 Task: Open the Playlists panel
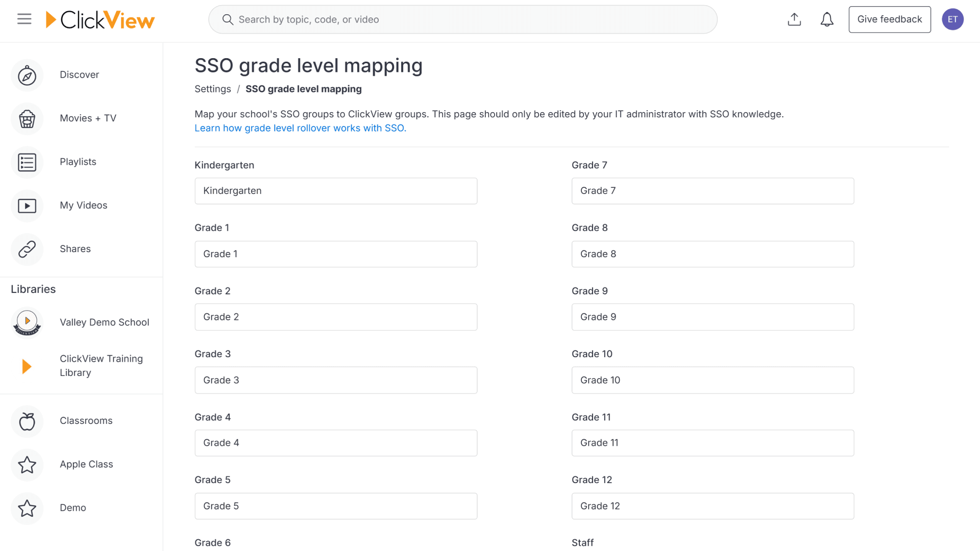click(78, 162)
